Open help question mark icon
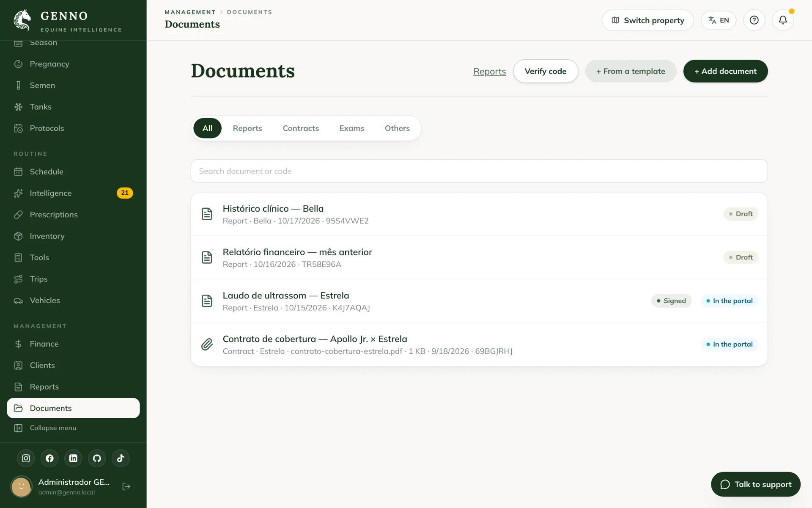812x508 pixels. tap(754, 20)
